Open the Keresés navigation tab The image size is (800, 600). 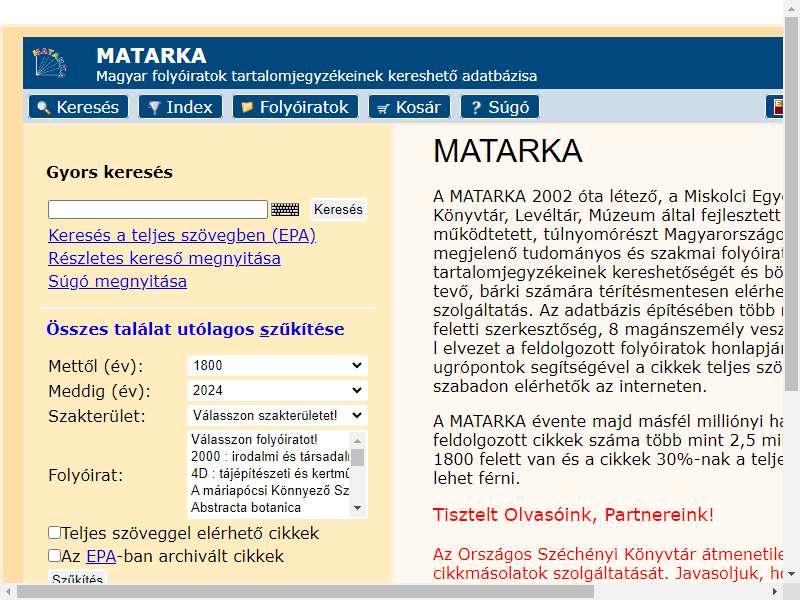pyautogui.click(x=79, y=107)
